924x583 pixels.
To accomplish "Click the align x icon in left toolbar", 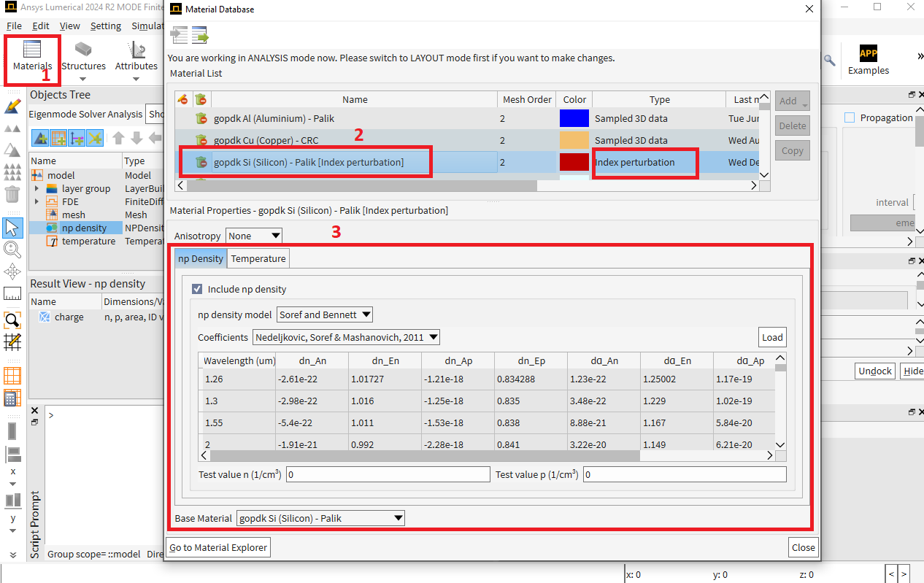I will [12, 455].
